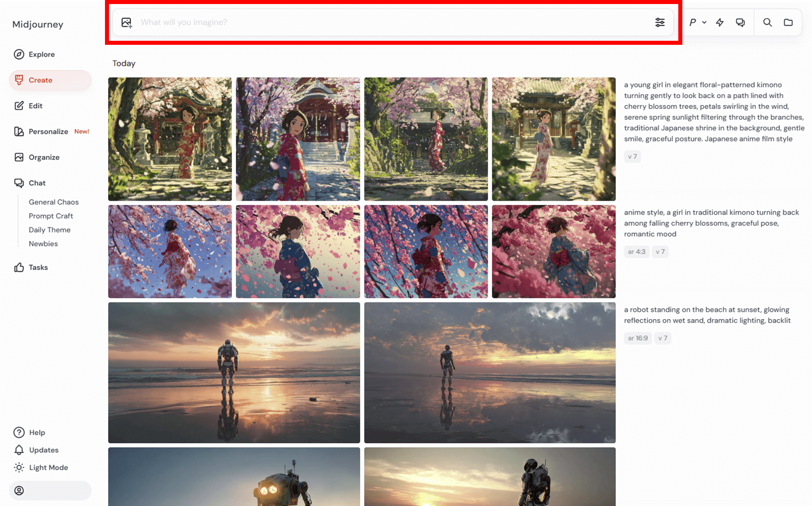Open first shrine kimono image thumbnail

pyautogui.click(x=170, y=139)
